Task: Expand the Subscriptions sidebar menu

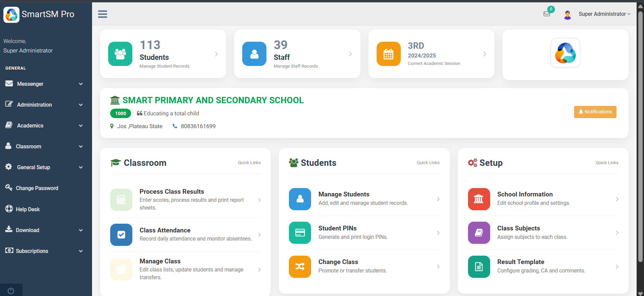Action: tap(46, 251)
